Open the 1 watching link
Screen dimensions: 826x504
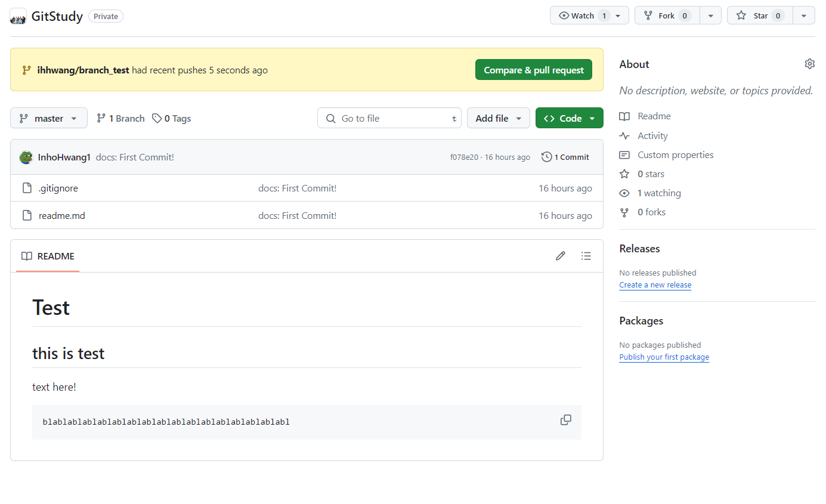pos(659,193)
